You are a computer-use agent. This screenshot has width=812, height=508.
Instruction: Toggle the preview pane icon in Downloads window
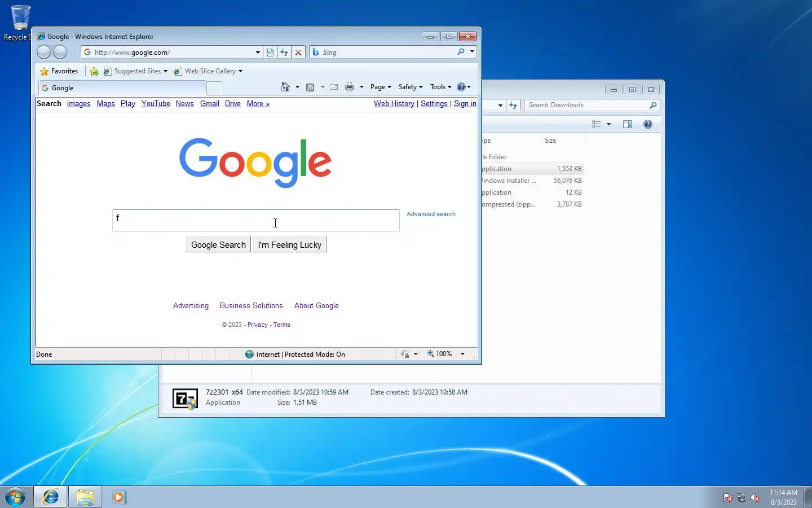pyautogui.click(x=628, y=124)
